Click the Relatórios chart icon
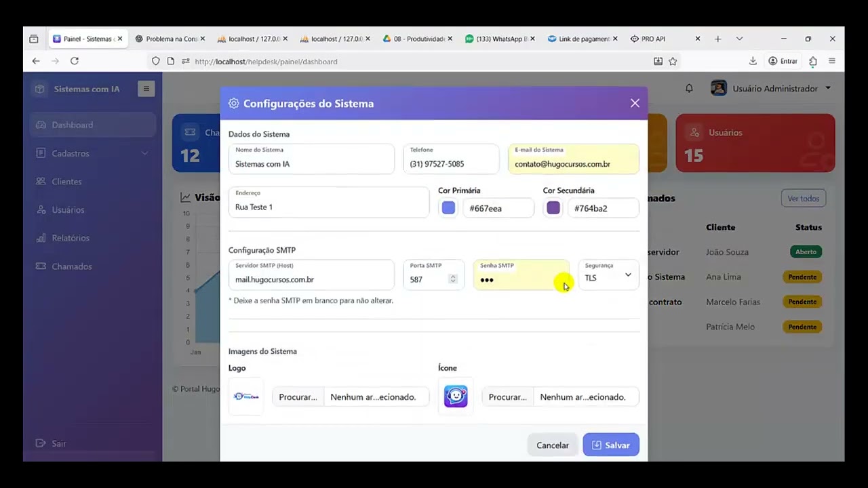The width and height of the screenshot is (868, 488). pyautogui.click(x=41, y=238)
